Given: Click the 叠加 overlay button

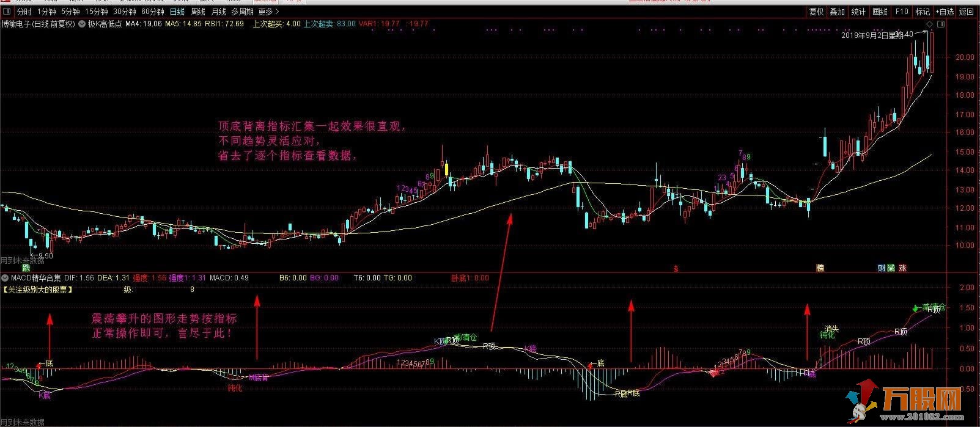Looking at the screenshot, I should click(x=837, y=12).
